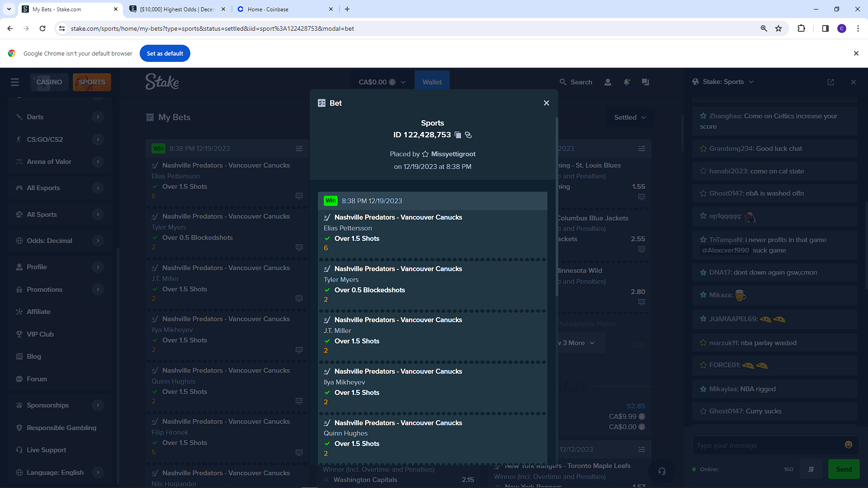Image resolution: width=868 pixels, height=488 pixels.
Task: Open notifications bell
Action: [627, 82]
